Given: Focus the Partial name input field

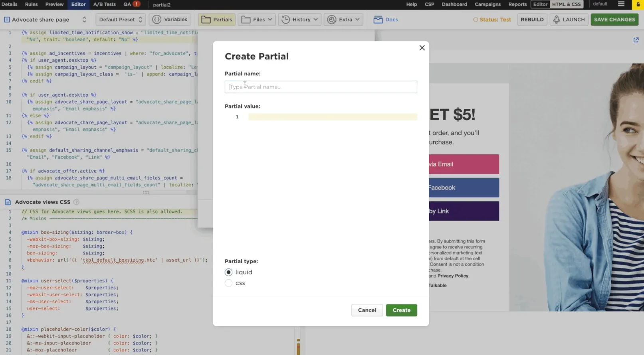Looking at the screenshot, I should click(x=321, y=87).
